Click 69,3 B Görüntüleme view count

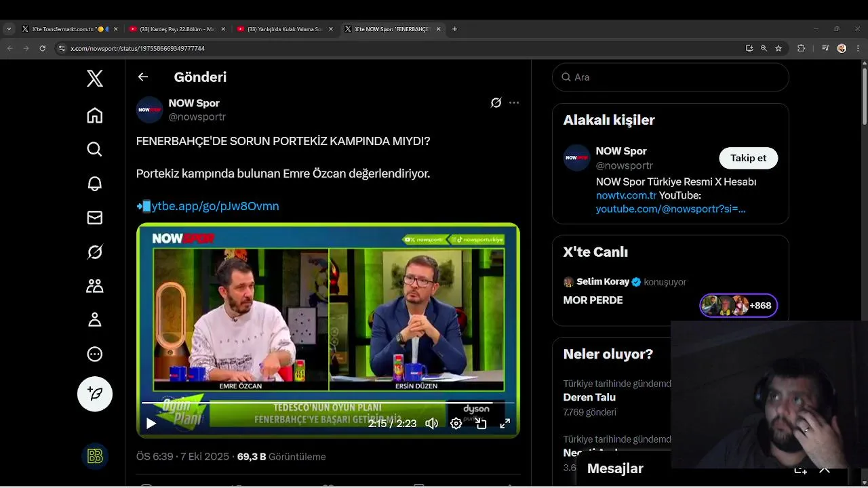[x=281, y=457]
